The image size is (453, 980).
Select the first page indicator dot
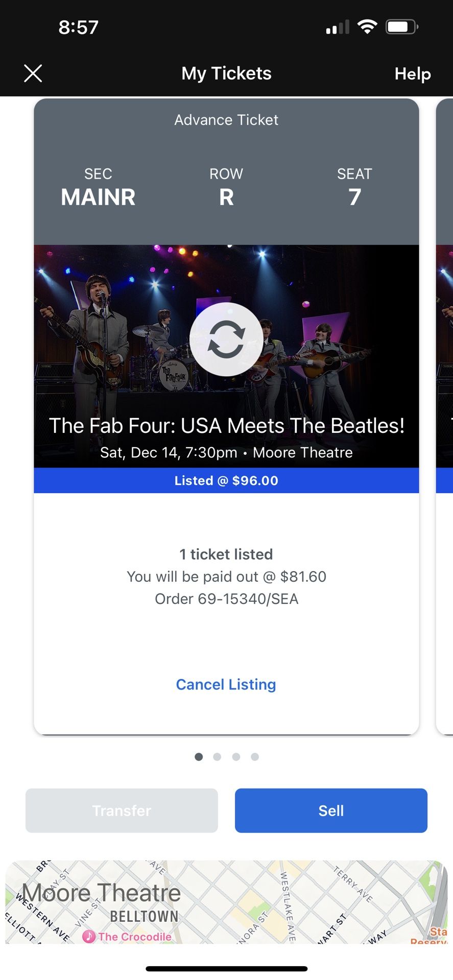(x=199, y=756)
